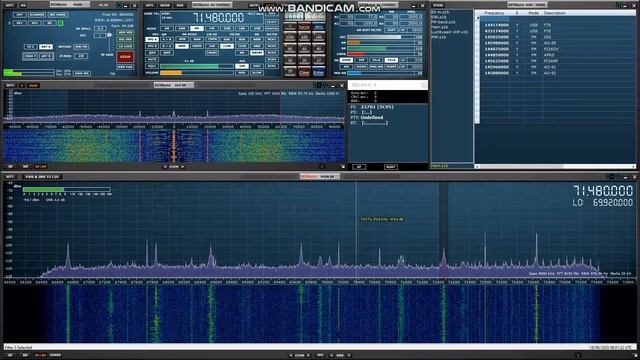640x360 pixels.
Task: Toggle the SP1 spectrum window
Action: [20, 23]
